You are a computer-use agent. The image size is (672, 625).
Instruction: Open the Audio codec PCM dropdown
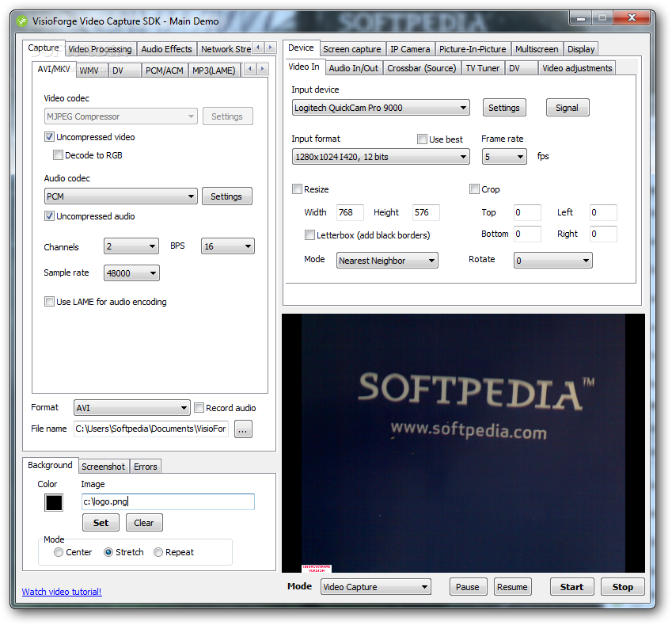(x=120, y=196)
